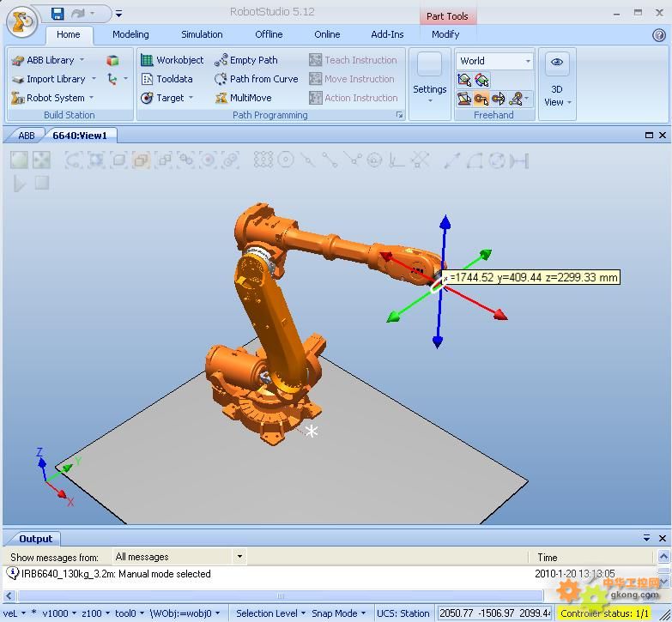Switch to the Offline ribbon tab
The height and width of the screenshot is (622, 672).
[x=269, y=34]
